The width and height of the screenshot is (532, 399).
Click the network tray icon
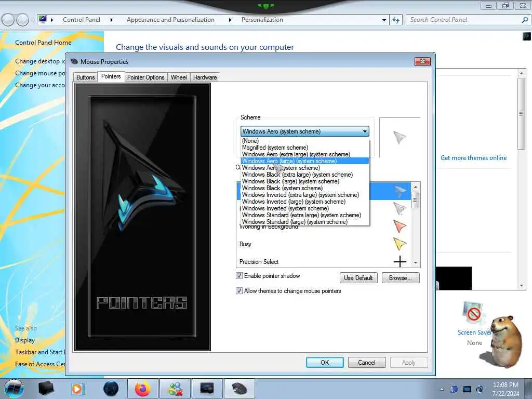467,389
